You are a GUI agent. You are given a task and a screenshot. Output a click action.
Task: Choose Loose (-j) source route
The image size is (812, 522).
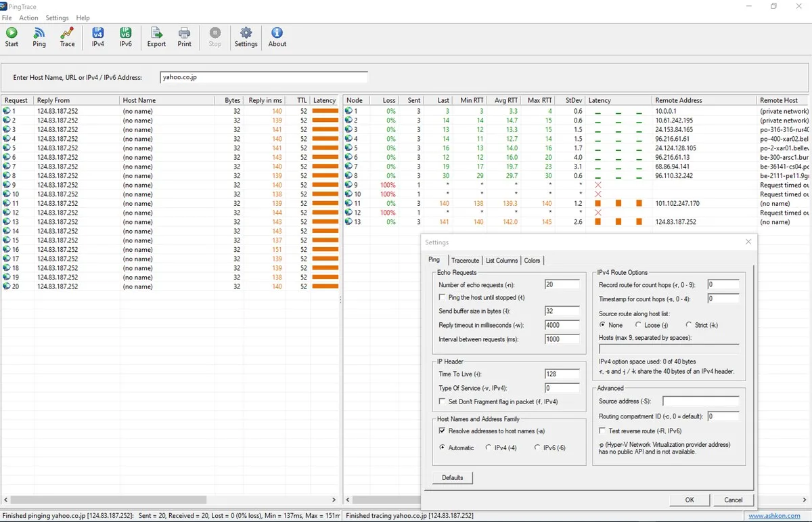(638, 326)
